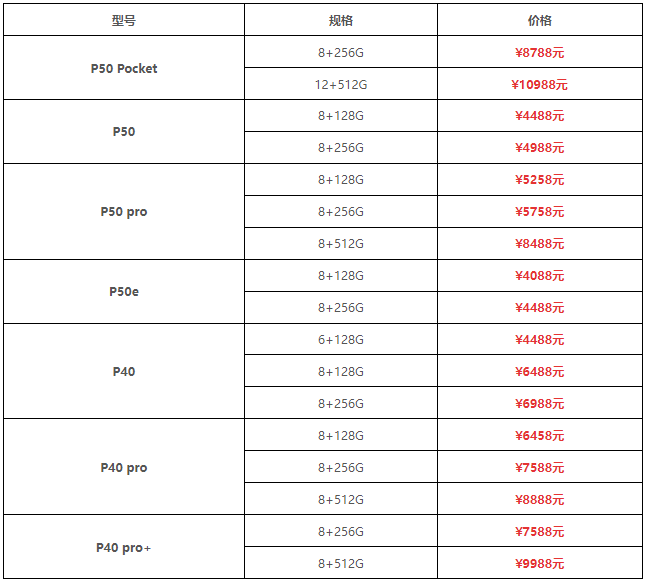This screenshot has height=581, width=645.
Task: Select the ¥6458元 price cell
Action: [x=539, y=436]
